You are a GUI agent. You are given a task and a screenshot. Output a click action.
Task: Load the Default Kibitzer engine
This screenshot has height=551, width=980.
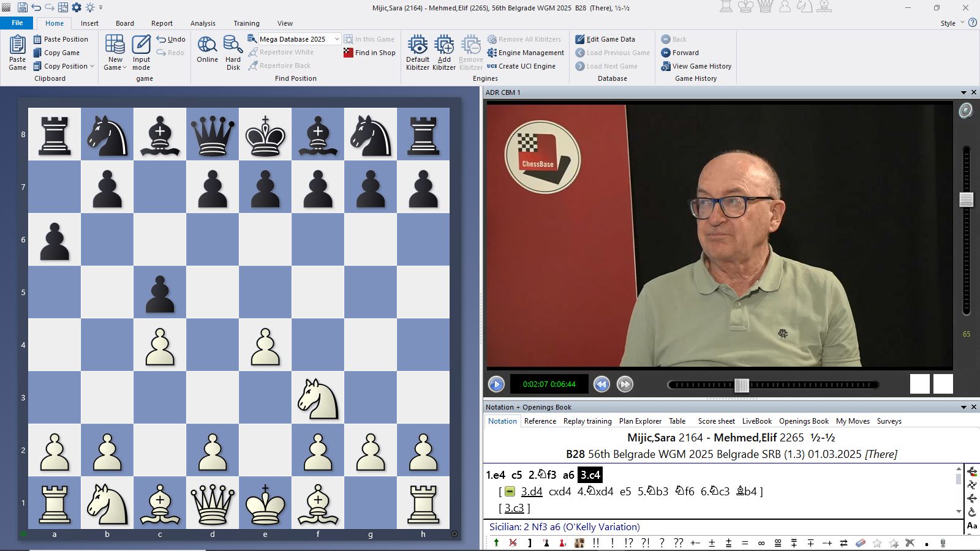click(417, 49)
